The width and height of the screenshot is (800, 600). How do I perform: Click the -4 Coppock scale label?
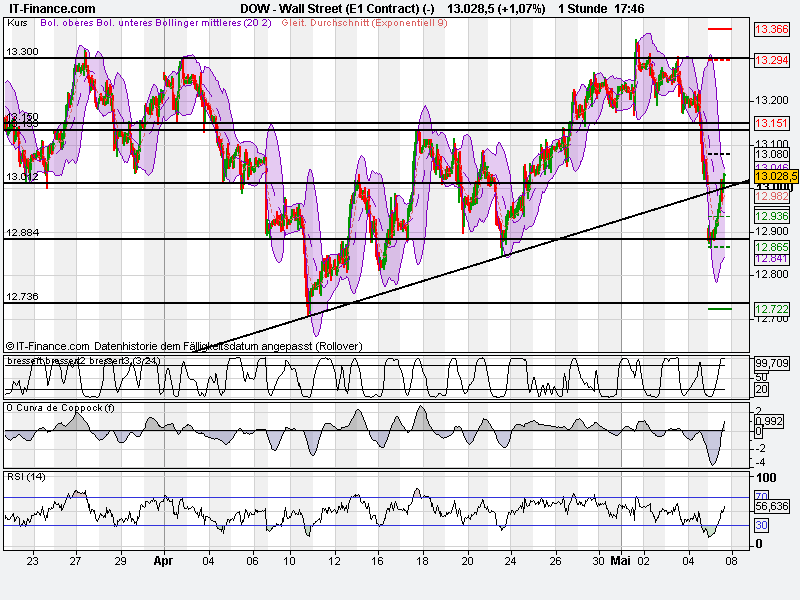[760, 462]
